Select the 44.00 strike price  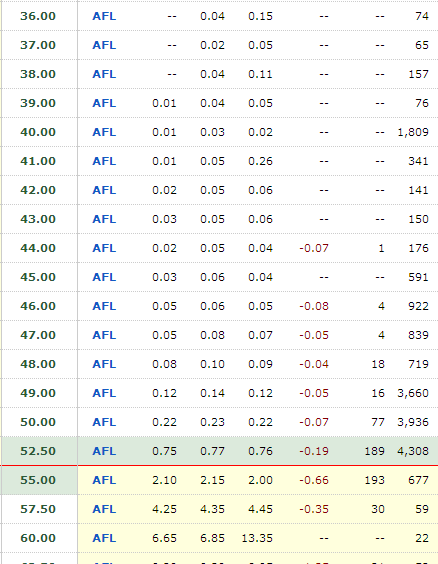(x=38, y=248)
